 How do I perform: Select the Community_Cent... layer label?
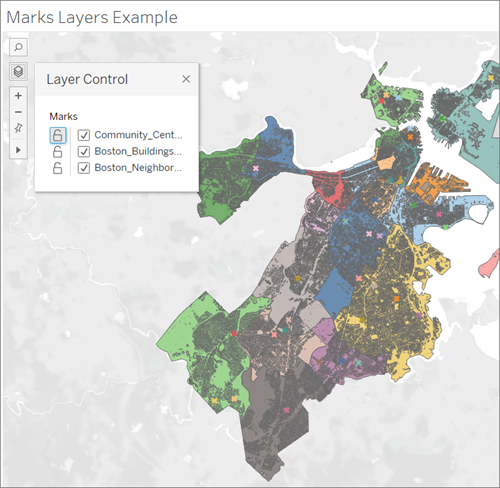[x=138, y=135]
